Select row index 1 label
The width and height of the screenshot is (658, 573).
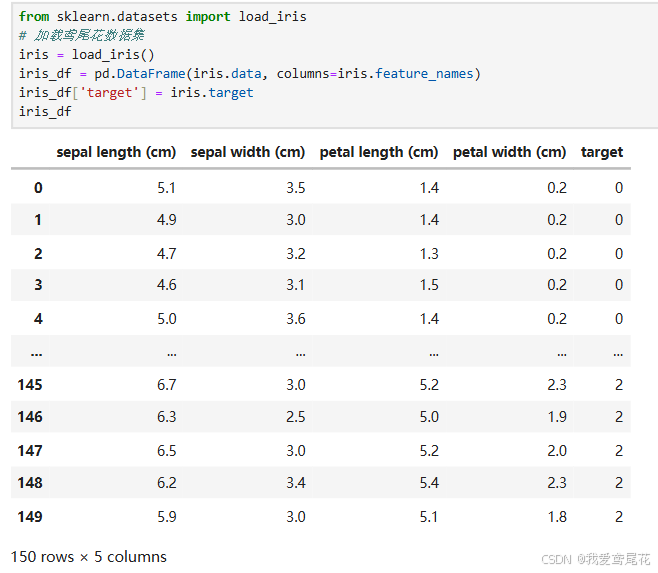click(x=38, y=220)
